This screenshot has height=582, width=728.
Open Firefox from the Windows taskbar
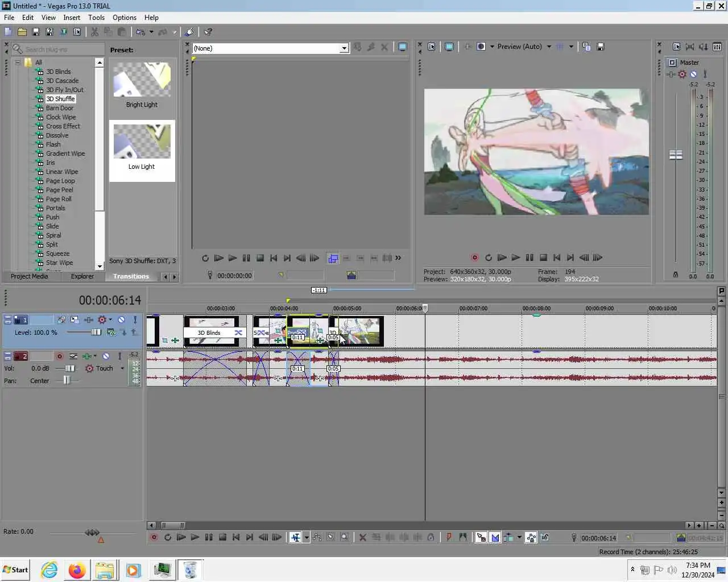click(x=77, y=570)
